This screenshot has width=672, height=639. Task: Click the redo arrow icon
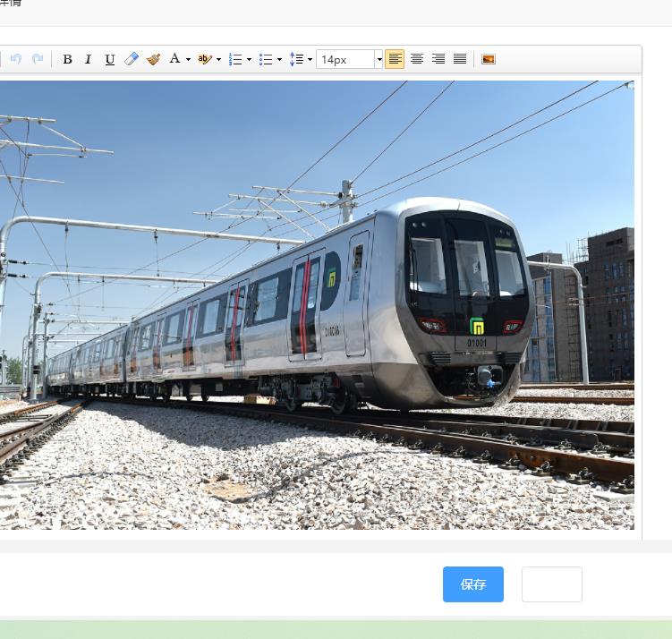[x=38, y=59]
